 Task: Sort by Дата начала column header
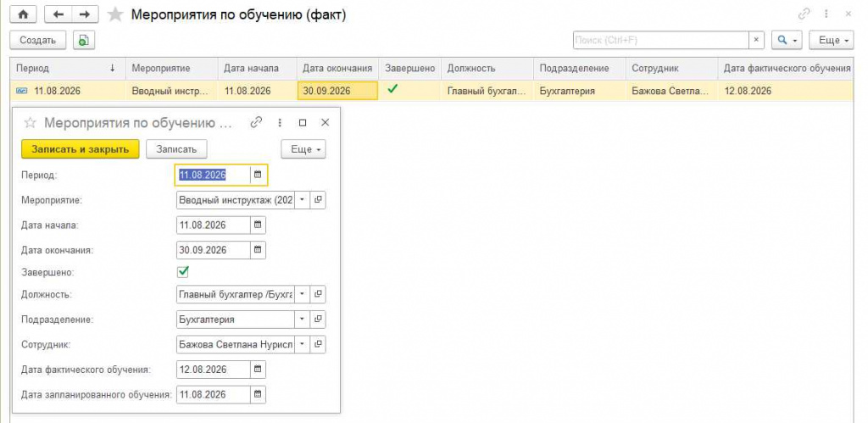pos(257,69)
